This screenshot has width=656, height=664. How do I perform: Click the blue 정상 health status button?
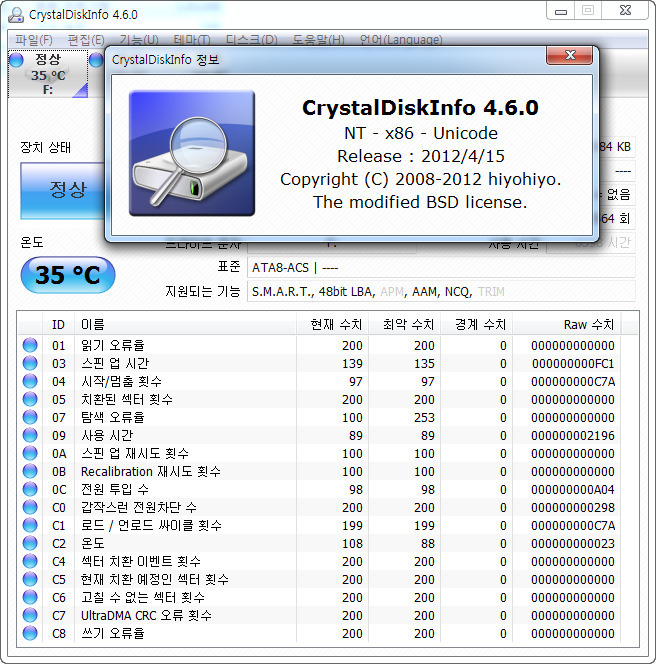point(63,191)
